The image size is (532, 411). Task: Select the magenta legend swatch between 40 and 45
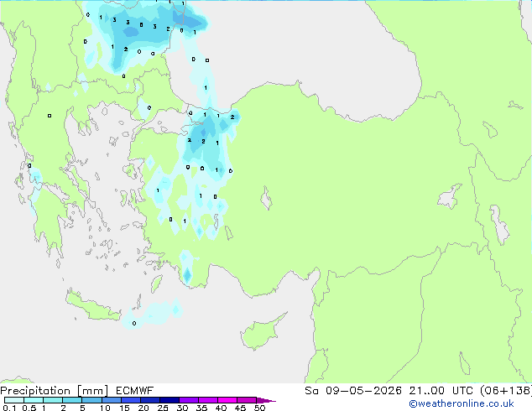pyautogui.click(x=227, y=400)
